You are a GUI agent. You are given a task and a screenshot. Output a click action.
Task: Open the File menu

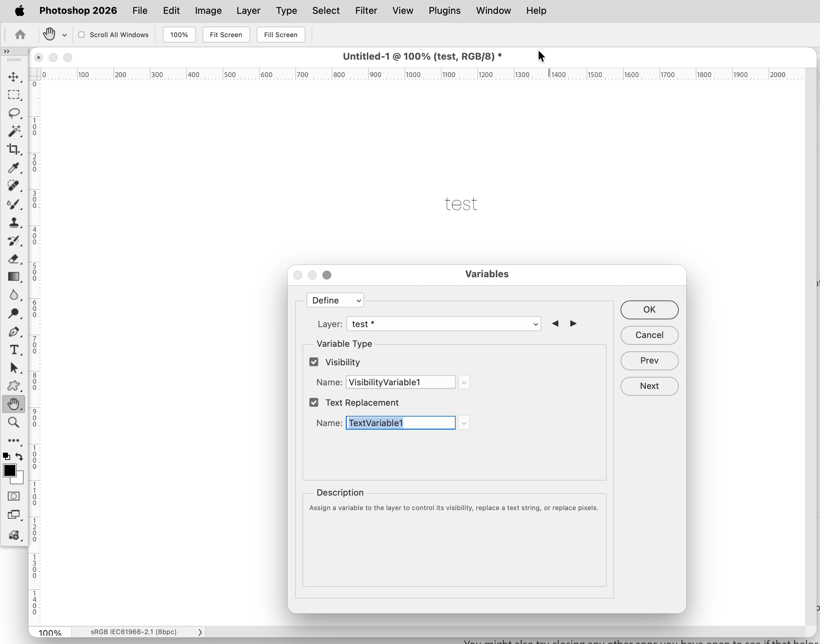tap(140, 11)
